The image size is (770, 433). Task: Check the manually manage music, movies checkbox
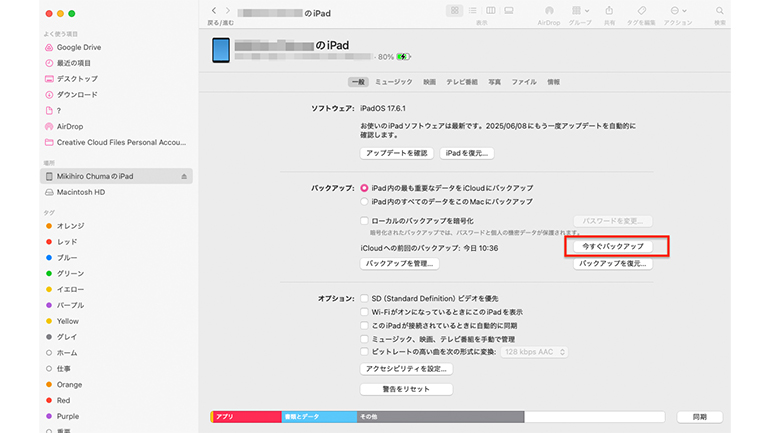pos(364,339)
